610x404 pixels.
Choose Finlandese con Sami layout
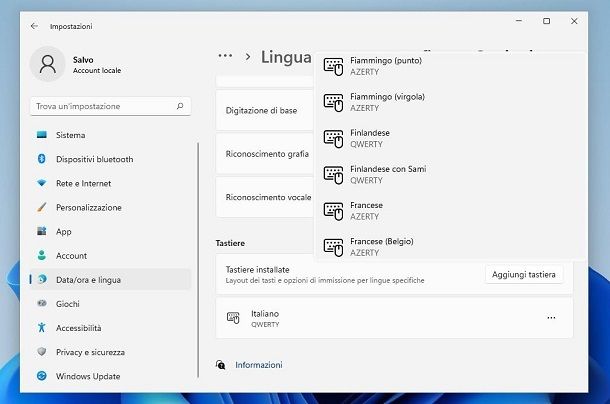[x=449, y=175]
